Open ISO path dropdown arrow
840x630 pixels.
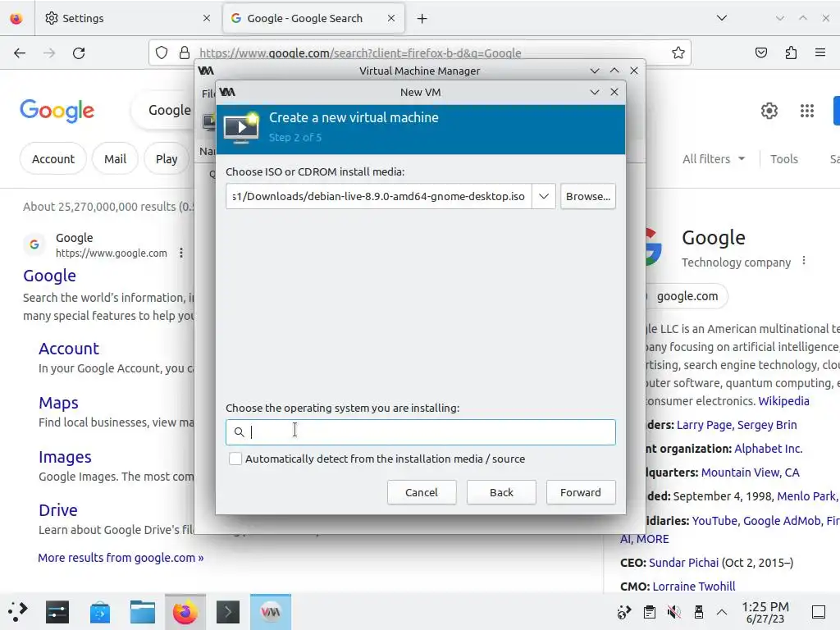click(x=544, y=197)
